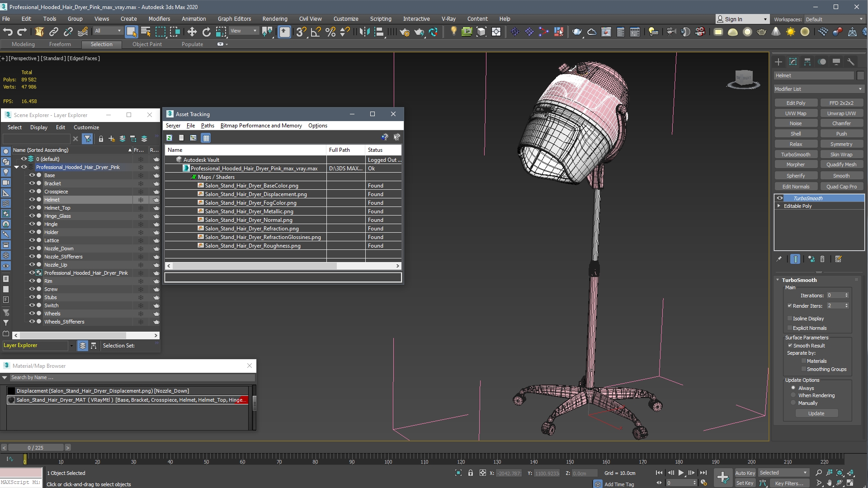This screenshot has height=488, width=868.
Task: Click Play Animation button
Action: [681, 473]
